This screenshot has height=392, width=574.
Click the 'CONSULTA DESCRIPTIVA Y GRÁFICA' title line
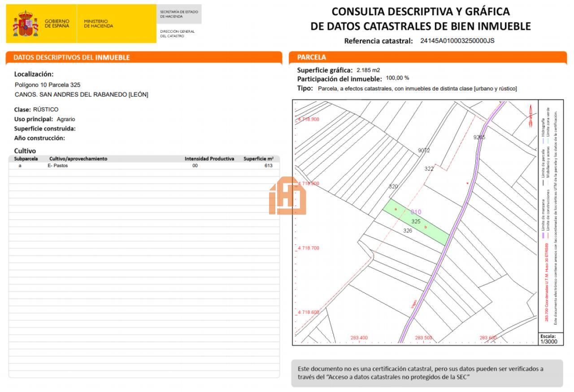coord(421,11)
